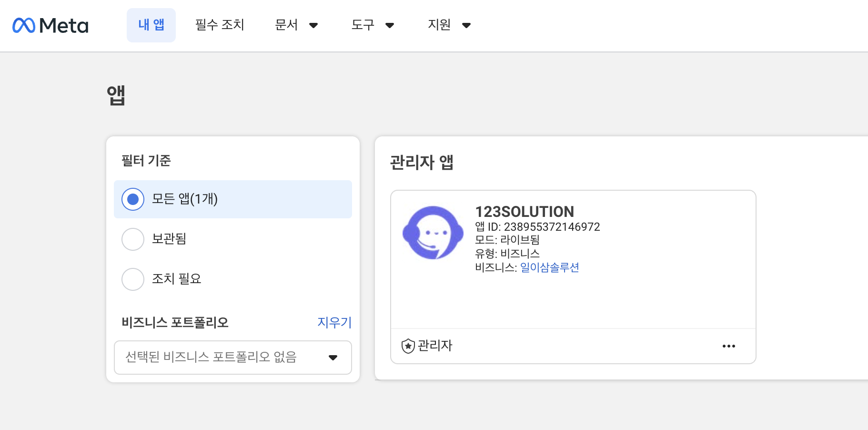
Task: Follow the 일이삼솔루션 business link
Action: [x=549, y=267]
